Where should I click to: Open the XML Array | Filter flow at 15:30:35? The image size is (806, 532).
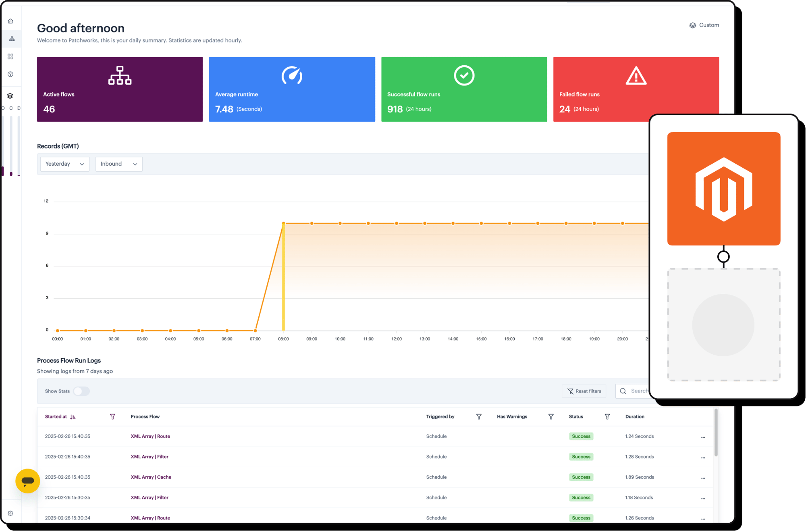coord(150,498)
